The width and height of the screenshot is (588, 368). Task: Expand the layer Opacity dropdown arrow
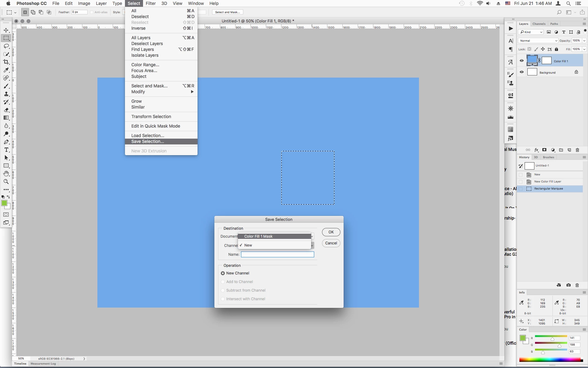(x=584, y=40)
